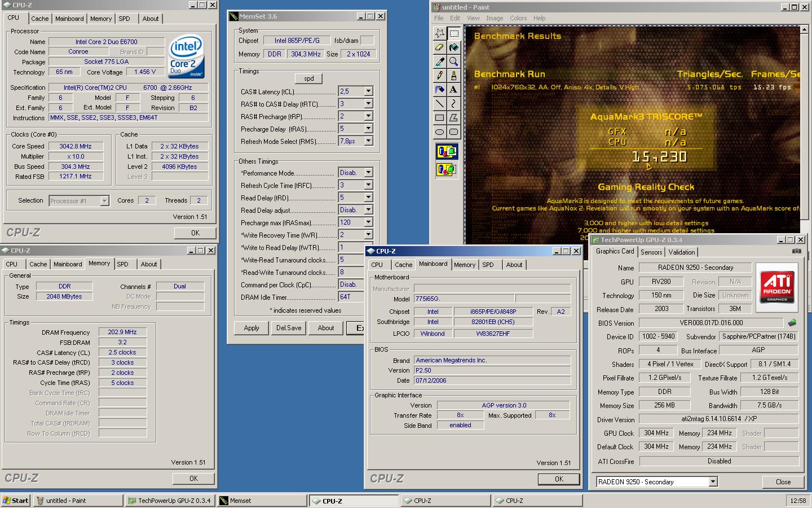Click OK in the CPU-Z Memory window
This screenshot has width=812, height=508.
(193, 478)
